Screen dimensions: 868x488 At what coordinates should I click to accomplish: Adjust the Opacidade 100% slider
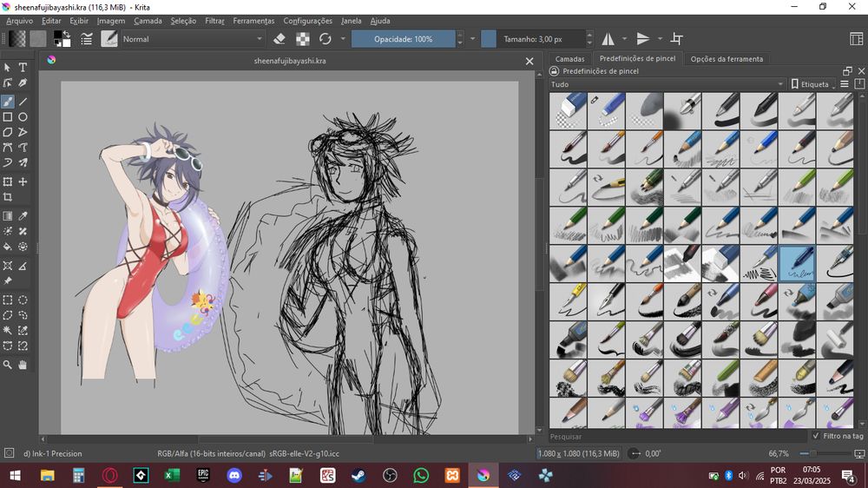(404, 39)
